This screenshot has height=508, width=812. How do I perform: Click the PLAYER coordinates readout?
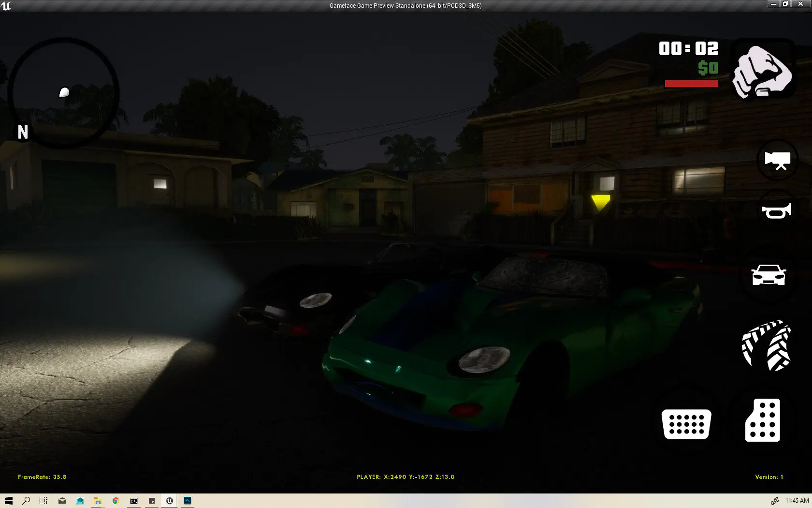click(406, 477)
